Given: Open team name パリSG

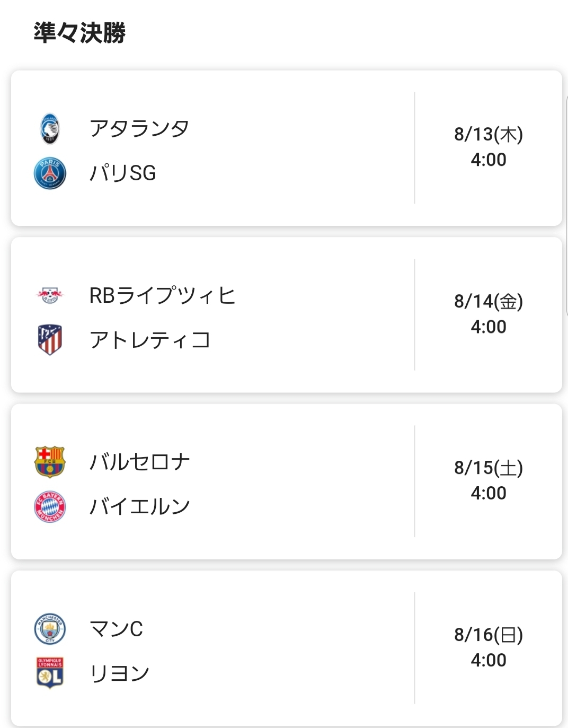Looking at the screenshot, I should pyautogui.click(x=123, y=173).
